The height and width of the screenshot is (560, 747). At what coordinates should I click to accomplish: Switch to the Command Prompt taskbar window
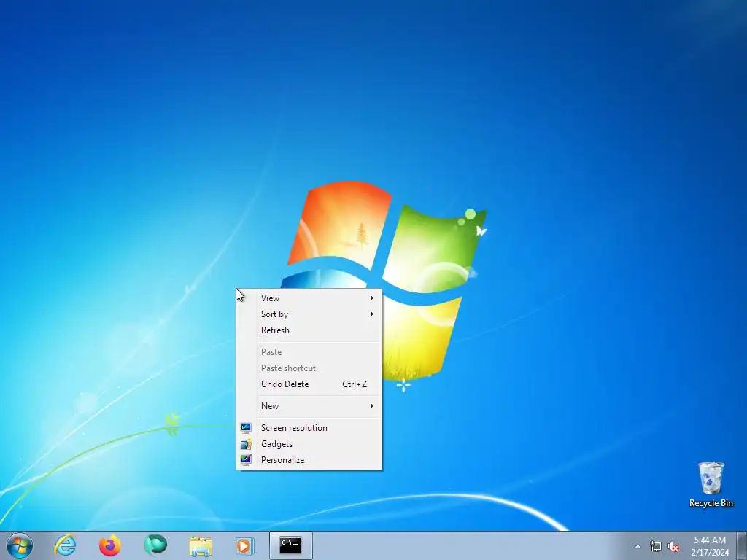coord(290,545)
